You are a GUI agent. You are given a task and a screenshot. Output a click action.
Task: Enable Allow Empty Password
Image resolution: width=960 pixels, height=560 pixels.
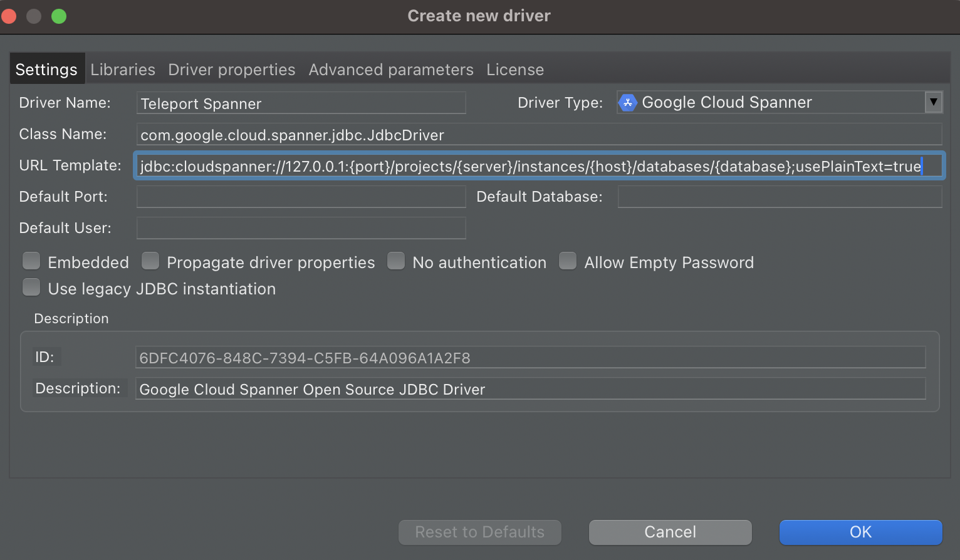click(x=568, y=261)
